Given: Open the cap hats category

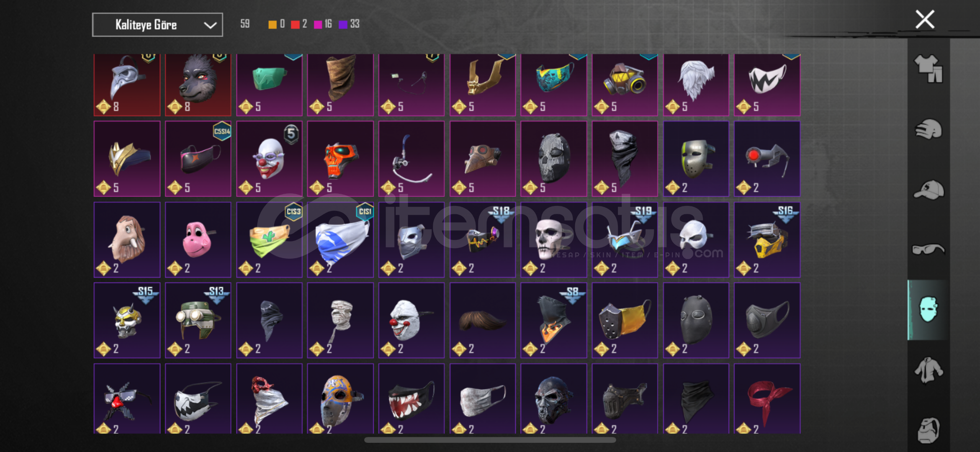Looking at the screenshot, I should [x=928, y=190].
